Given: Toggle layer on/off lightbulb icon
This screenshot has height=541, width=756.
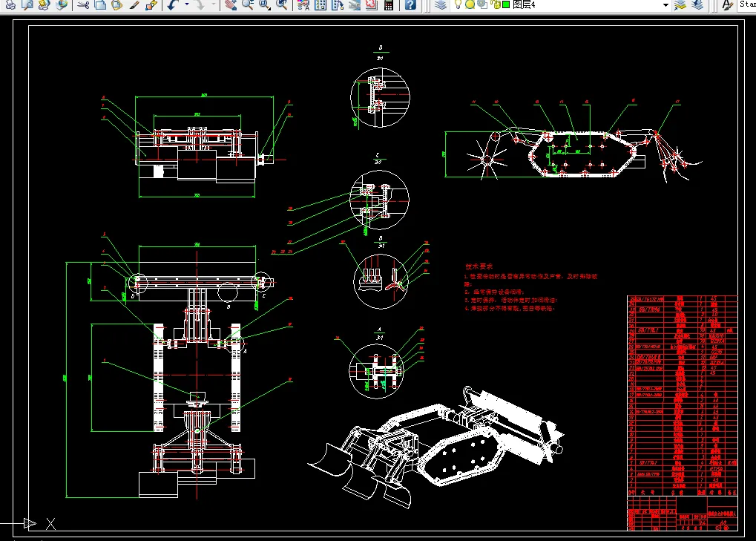Looking at the screenshot, I should click(x=458, y=4).
